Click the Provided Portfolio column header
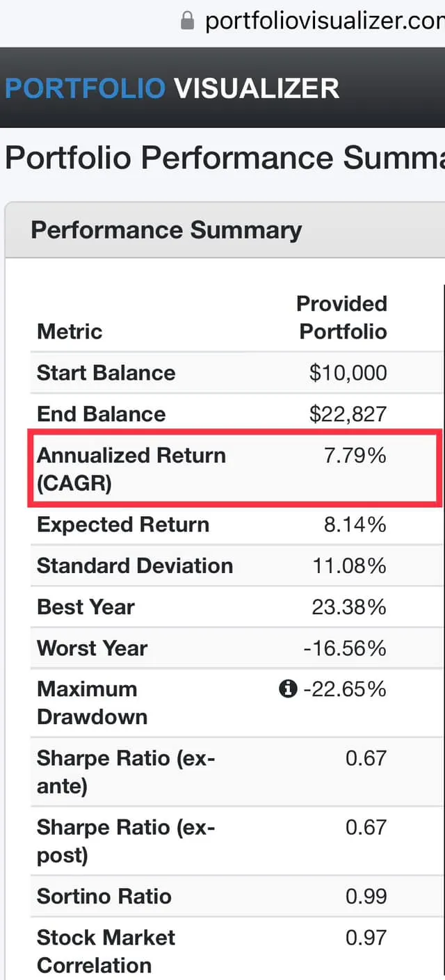 click(341, 317)
